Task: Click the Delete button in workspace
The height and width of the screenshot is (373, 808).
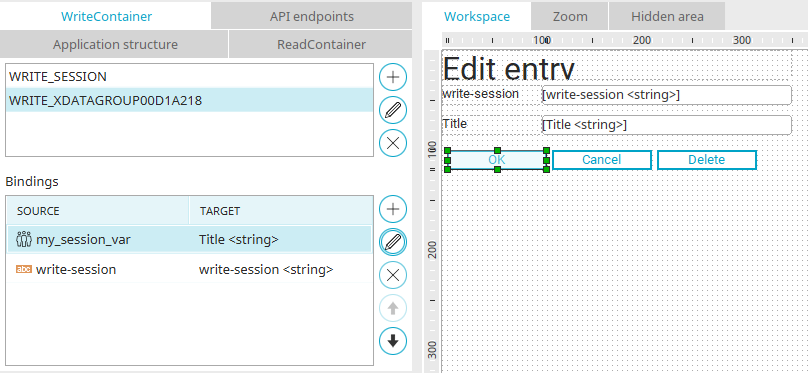Action: click(x=706, y=160)
